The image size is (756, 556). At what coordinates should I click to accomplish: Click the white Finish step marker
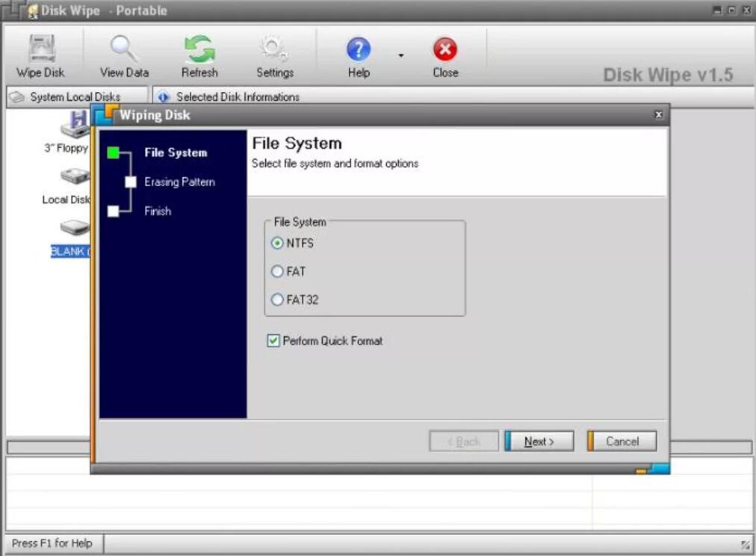coord(114,211)
